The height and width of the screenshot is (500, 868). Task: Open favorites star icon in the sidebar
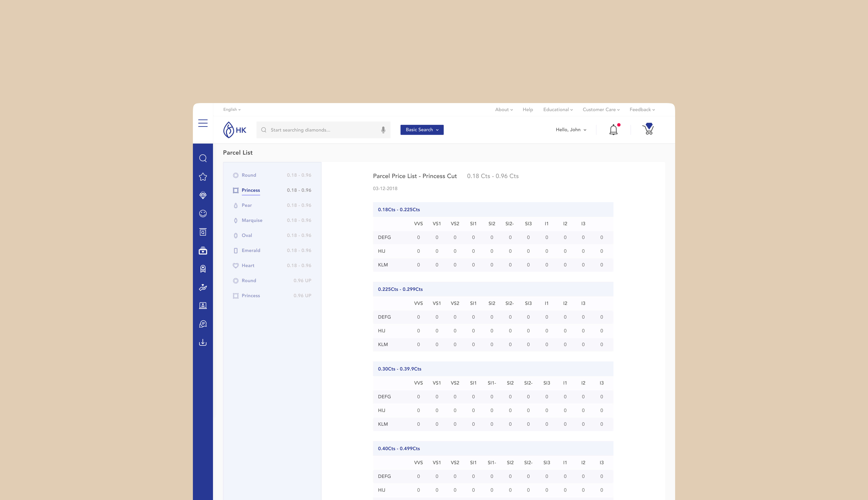tap(203, 177)
